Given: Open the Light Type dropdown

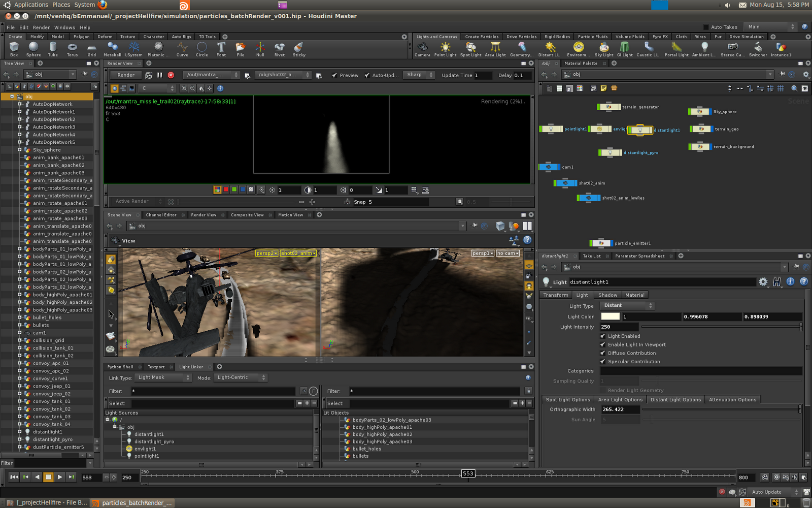Looking at the screenshot, I should tap(627, 306).
